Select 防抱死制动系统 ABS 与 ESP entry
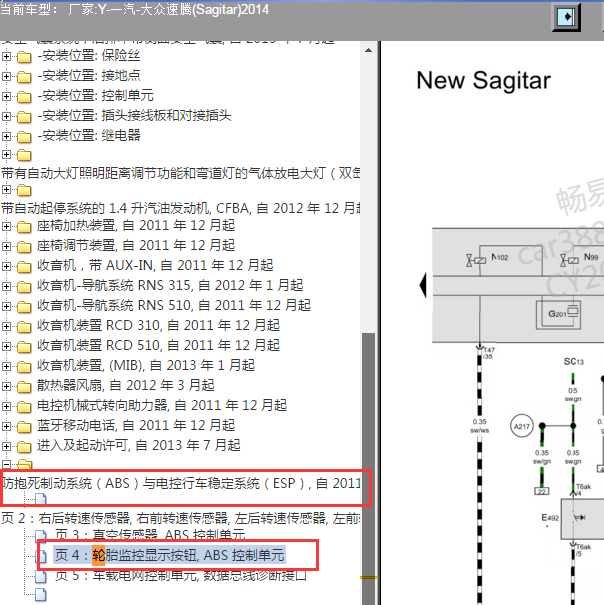The width and height of the screenshot is (604, 605). click(x=181, y=483)
